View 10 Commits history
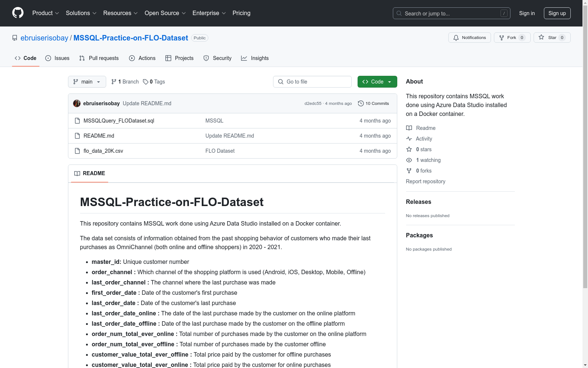Viewport: 588px width, 368px height. tap(373, 103)
